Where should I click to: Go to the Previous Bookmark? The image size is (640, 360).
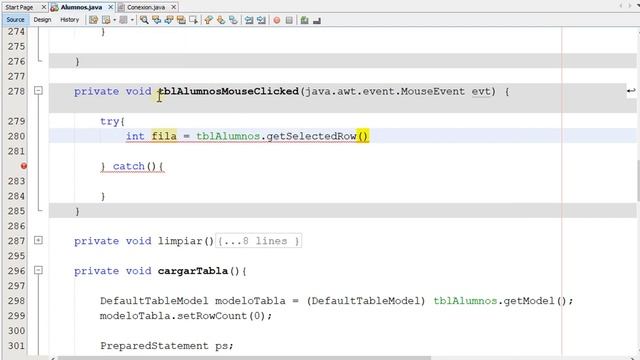pos(209,20)
